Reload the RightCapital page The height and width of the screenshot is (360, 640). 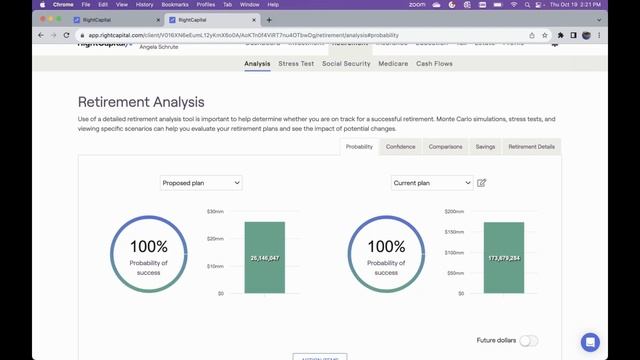point(67,36)
